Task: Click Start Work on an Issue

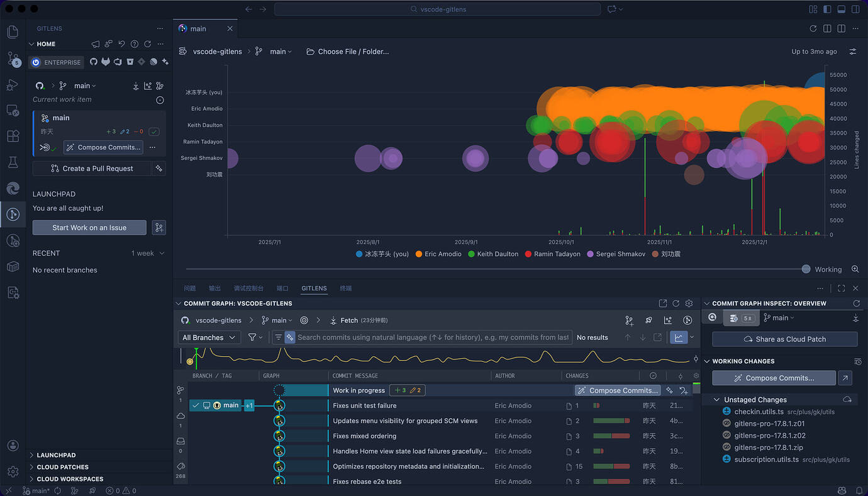Action: tap(89, 228)
